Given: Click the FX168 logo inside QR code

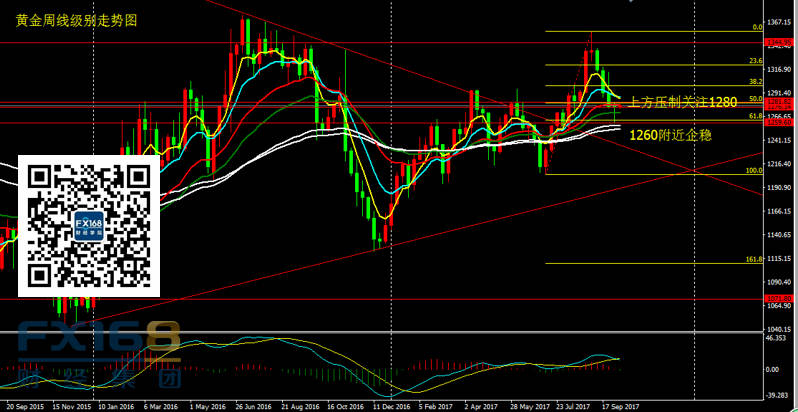Looking at the screenshot, I should (89, 226).
